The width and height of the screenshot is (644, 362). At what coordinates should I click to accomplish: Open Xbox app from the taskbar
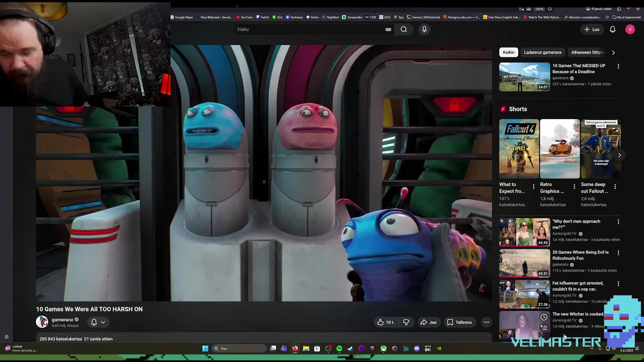tap(383, 348)
